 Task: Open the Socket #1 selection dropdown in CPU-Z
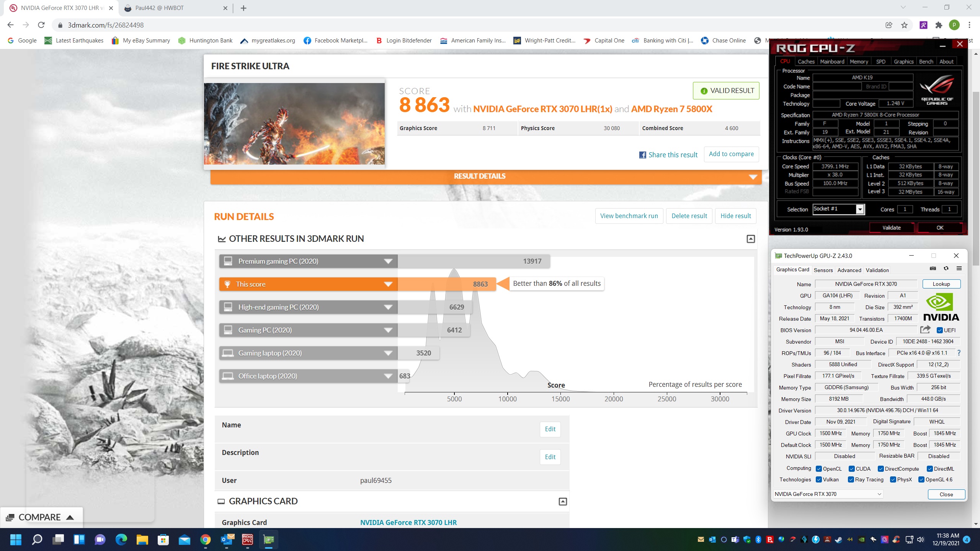coord(860,209)
